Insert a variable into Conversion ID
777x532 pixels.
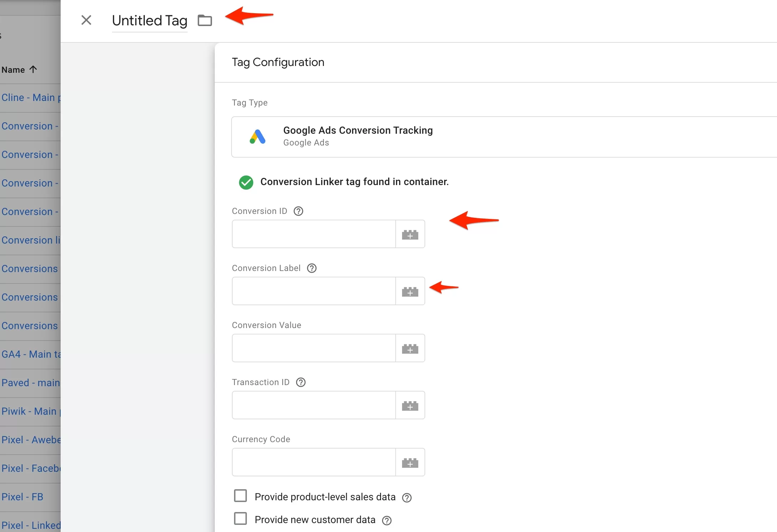[x=410, y=234]
